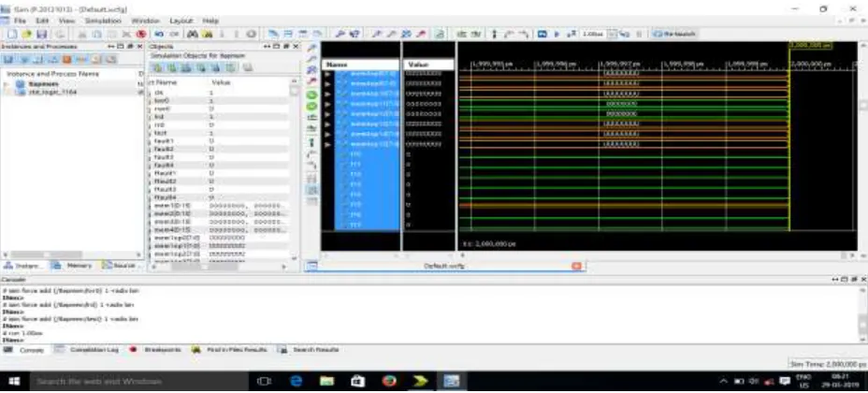868x393 pixels.
Task: Open the Help menu
Action: pos(210,21)
